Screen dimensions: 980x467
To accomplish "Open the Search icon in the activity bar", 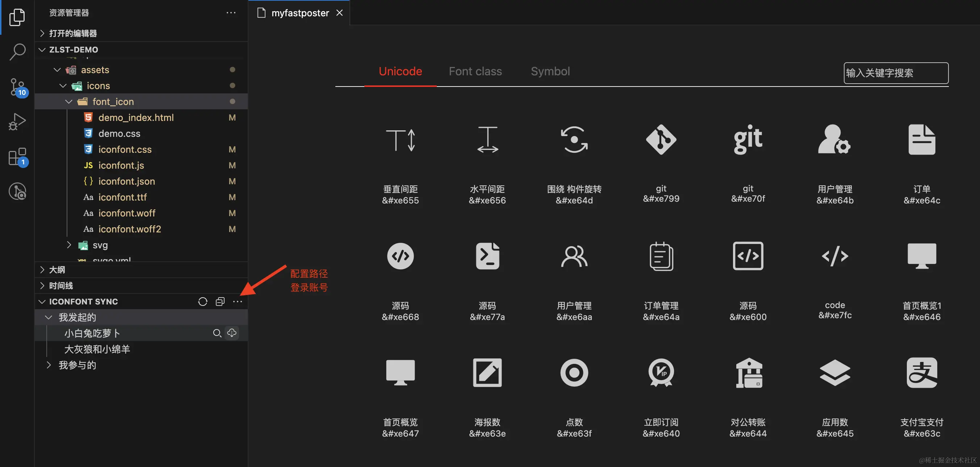I will click(x=17, y=51).
